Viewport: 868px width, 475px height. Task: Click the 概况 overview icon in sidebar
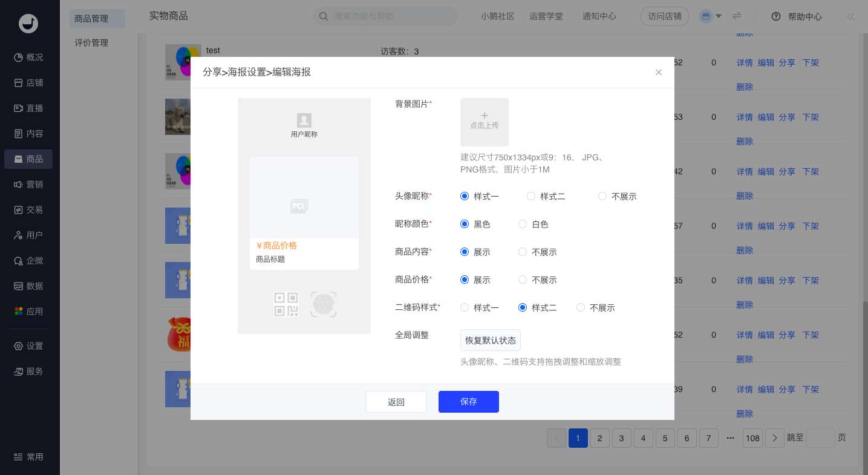coord(19,57)
